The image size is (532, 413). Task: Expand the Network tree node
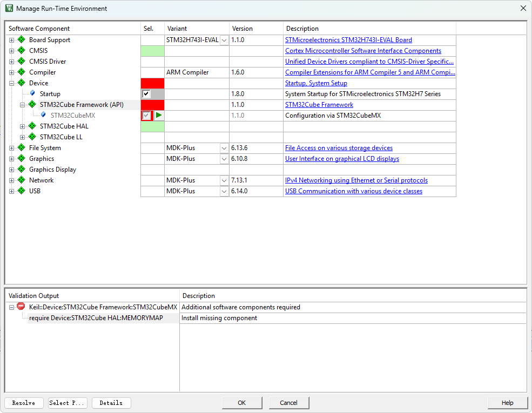click(11, 180)
